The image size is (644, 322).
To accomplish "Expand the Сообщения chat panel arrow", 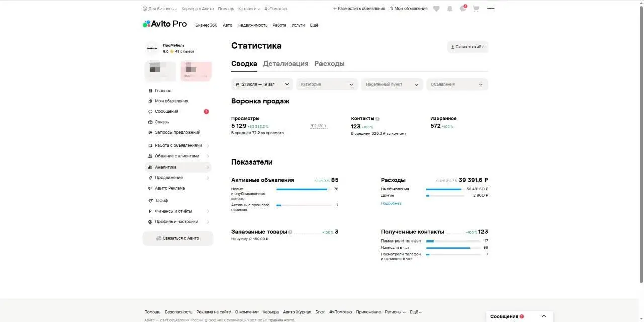I will pos(544,316).
